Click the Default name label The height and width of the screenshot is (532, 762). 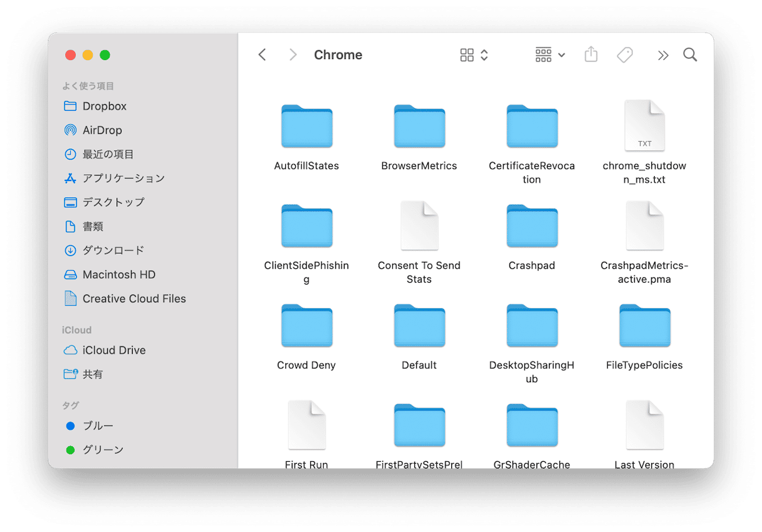click(x=419, y=365)
